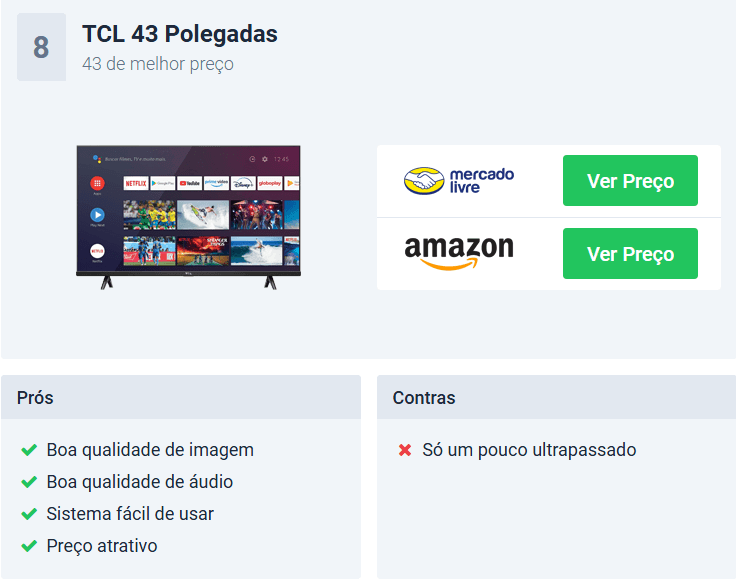Click the checkmark beside Boa qualidade de imagem
736x580 pixels.
(x=29, y=450)
